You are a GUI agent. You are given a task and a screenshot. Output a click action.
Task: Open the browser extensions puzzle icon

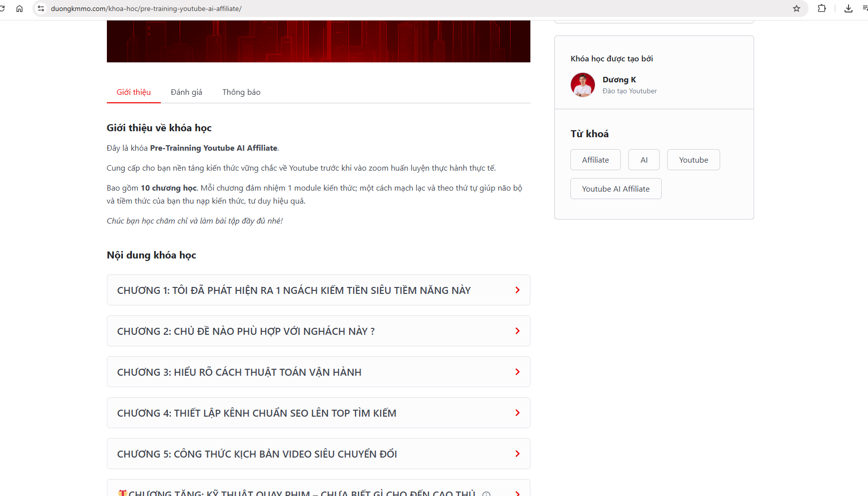click(x=822, y=8)
